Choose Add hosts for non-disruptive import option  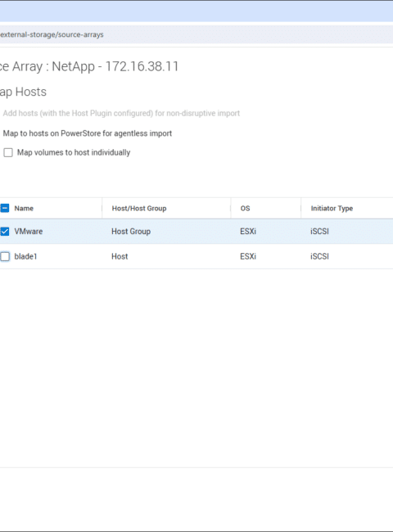coord(121,113)
